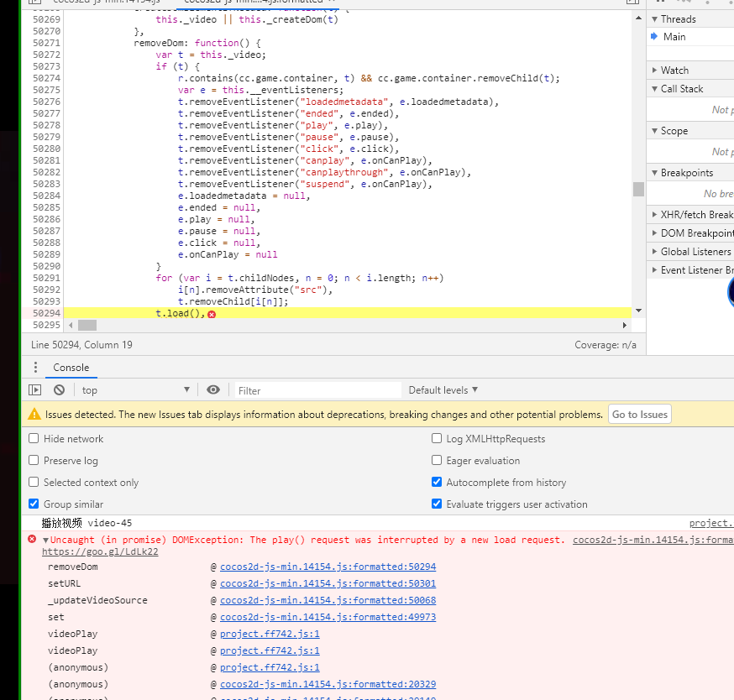Open project source link for video-45 log
Screen dimensions: 734x700
coord(711,523)
